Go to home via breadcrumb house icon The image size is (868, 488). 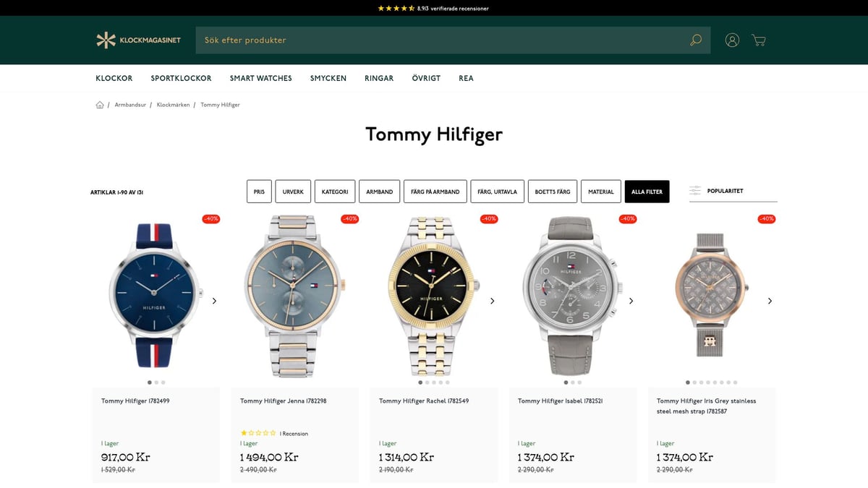point(100,105)
